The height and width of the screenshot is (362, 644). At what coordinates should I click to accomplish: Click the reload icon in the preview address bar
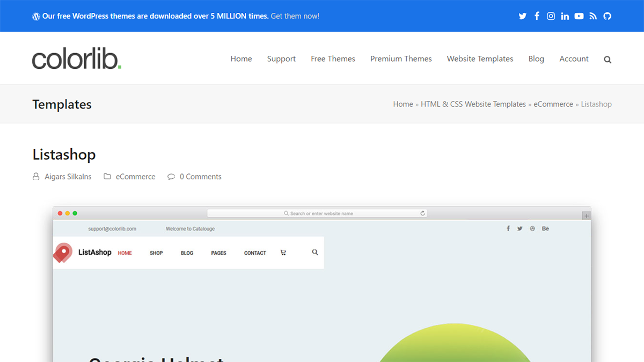coord(422,213)
